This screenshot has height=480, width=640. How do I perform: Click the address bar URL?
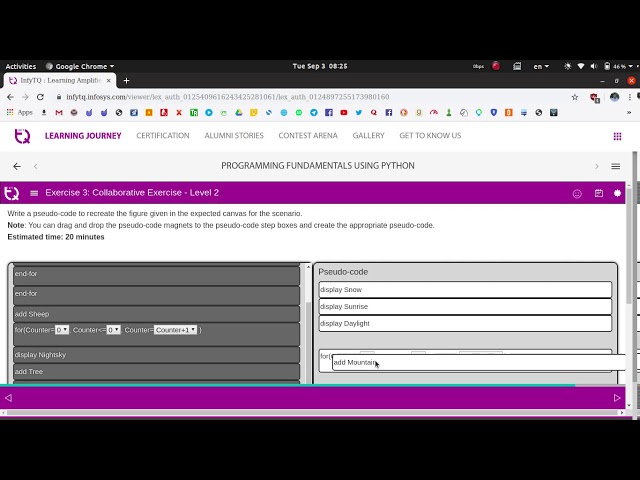click(228, 97)
